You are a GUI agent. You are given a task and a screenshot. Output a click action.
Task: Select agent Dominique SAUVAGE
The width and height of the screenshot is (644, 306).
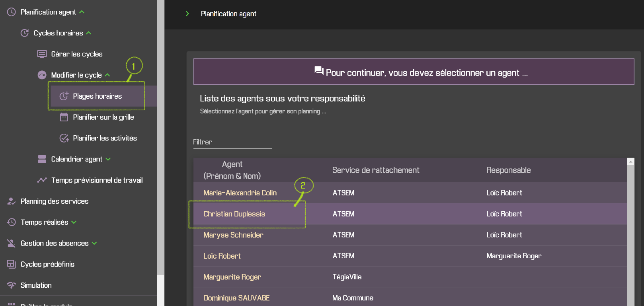point(236,298)
